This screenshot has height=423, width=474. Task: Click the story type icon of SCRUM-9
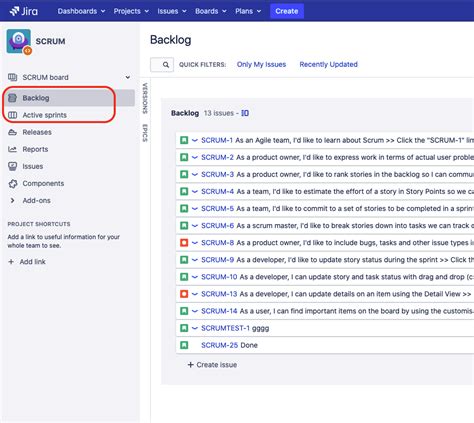coord(184,260)
